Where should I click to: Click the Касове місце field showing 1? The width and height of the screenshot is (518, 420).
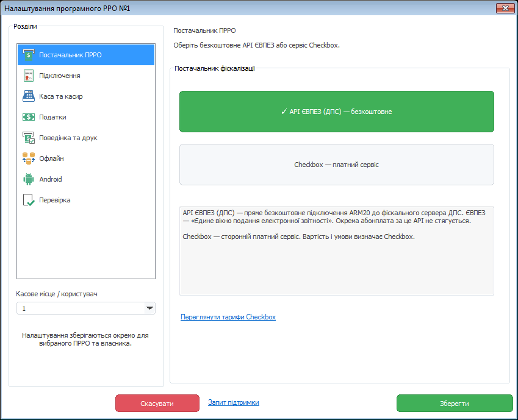click(86, 308)
